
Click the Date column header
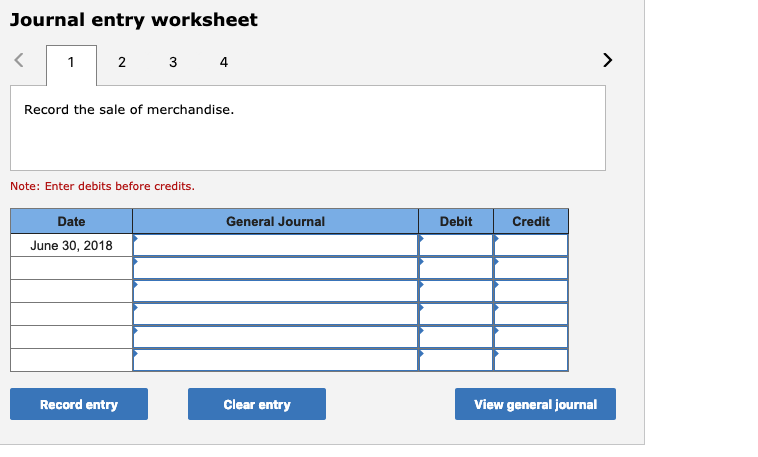tap(72, 221)
